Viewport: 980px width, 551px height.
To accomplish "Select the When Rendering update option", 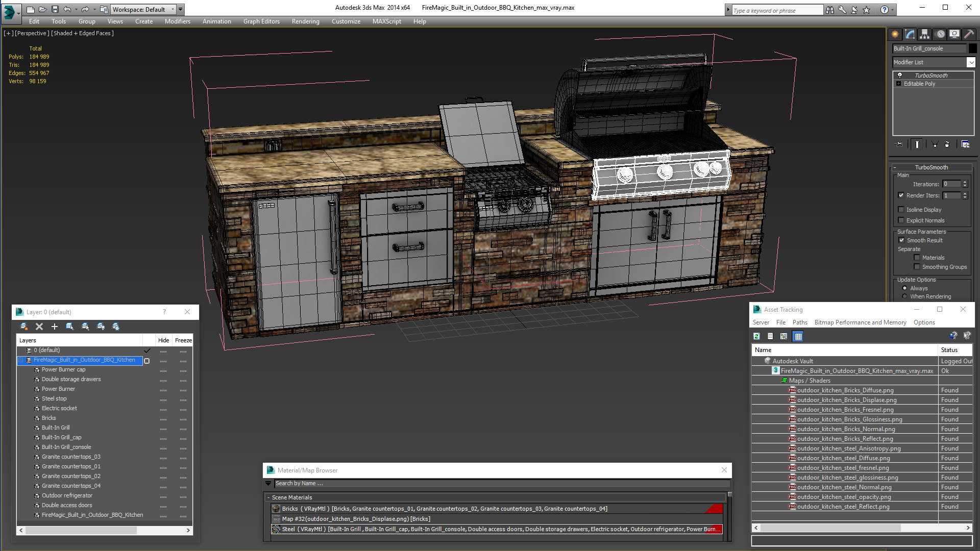I will click(905, 296).
